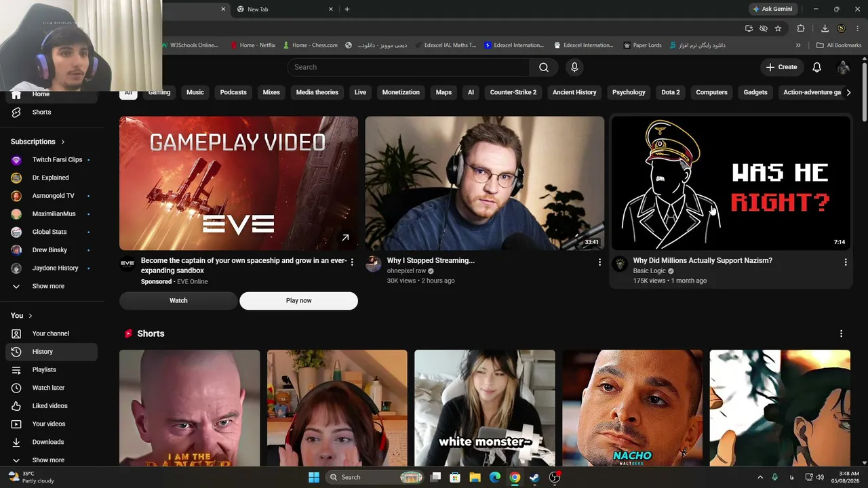Click the Create button
The width and height of the screenshot is (868, 488).
[x=782, y=67]
